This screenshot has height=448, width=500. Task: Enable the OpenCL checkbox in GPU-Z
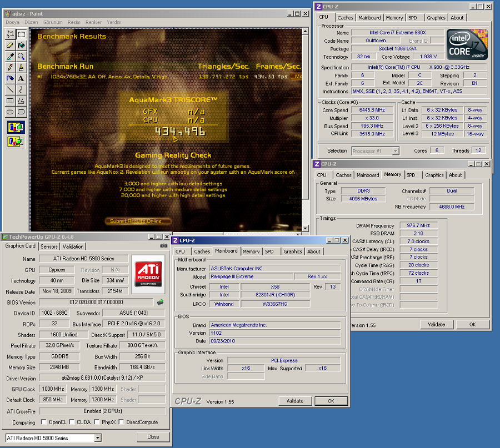44,422
